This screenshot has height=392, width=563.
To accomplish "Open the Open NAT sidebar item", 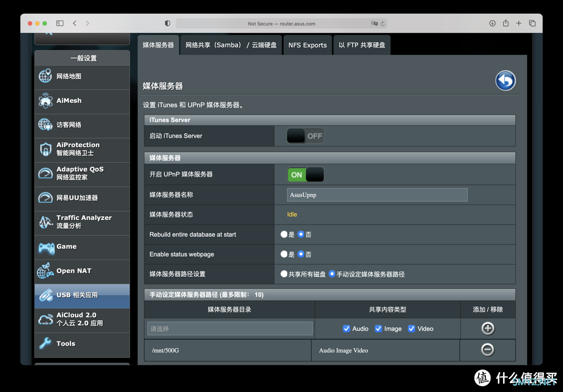I will (82, 271).
